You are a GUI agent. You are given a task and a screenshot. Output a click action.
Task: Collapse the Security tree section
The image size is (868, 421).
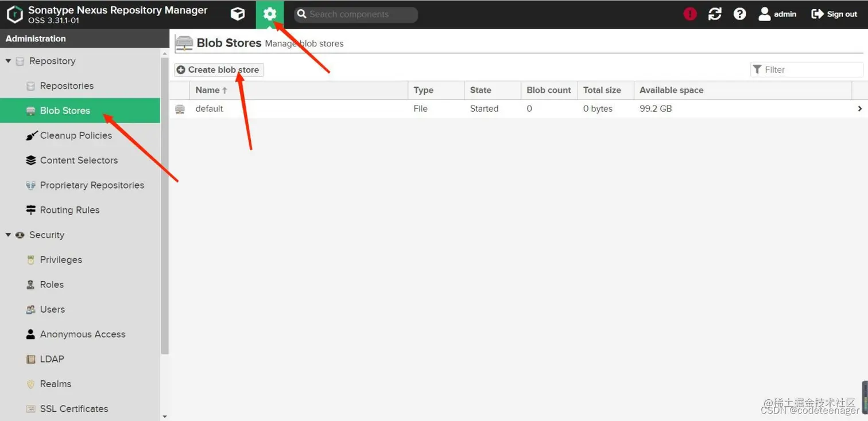8,235
